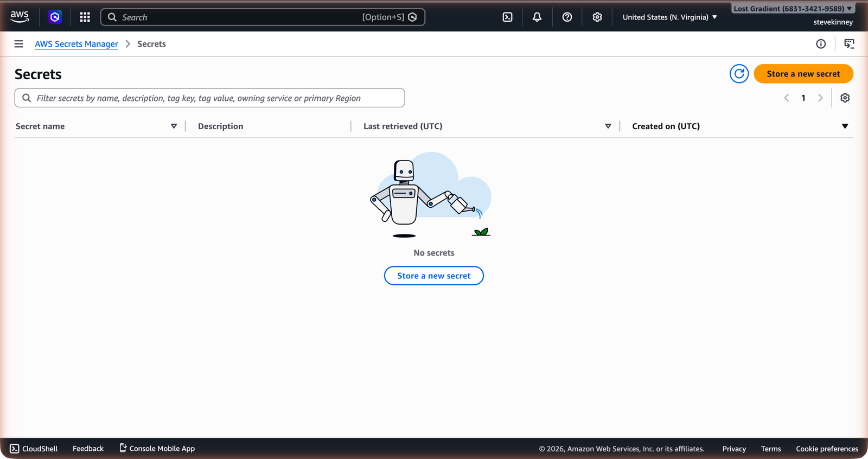This screenshot has width=868, height=459.
Task: Toggle the side navigation hamburger menu
Action: point(18,44)
